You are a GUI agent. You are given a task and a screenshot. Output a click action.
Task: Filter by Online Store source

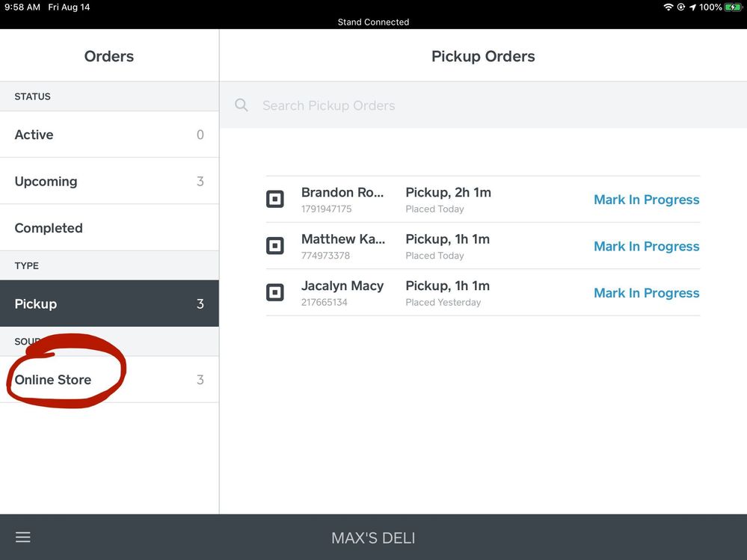coord(109,380)
